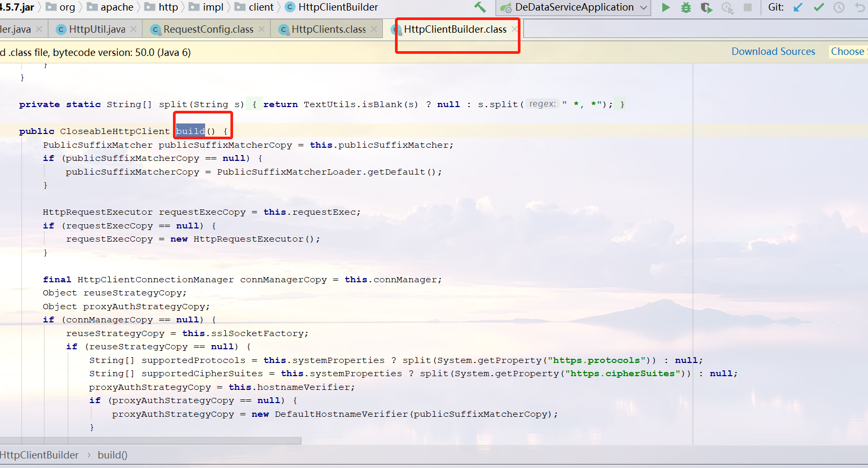Commit changes with the green Git checkmark
868x468 pixels.
(x=818, y=7)
